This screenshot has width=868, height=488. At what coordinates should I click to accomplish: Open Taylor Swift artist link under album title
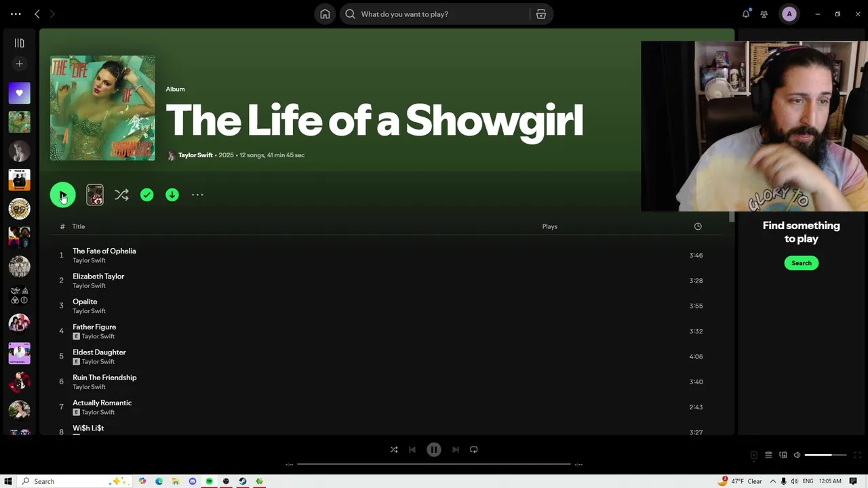195,155
